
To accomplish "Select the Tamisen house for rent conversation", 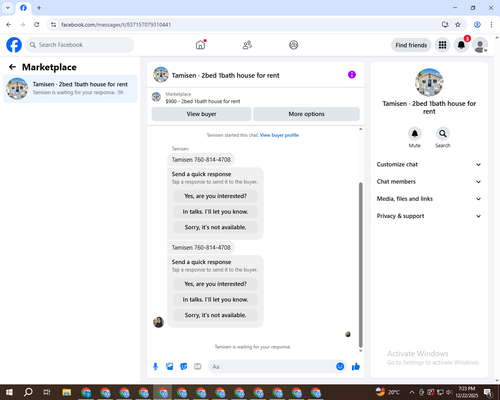I will (x=70, y=89).
